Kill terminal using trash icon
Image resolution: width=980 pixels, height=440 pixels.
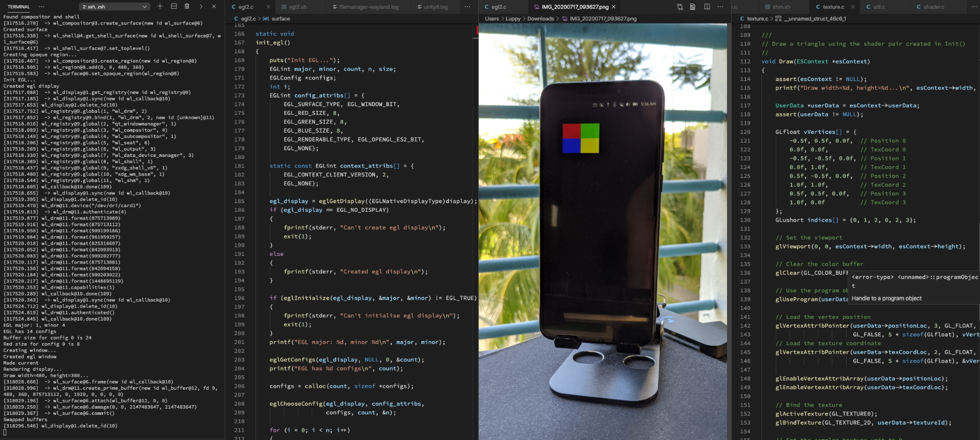(x=187, y=6)
